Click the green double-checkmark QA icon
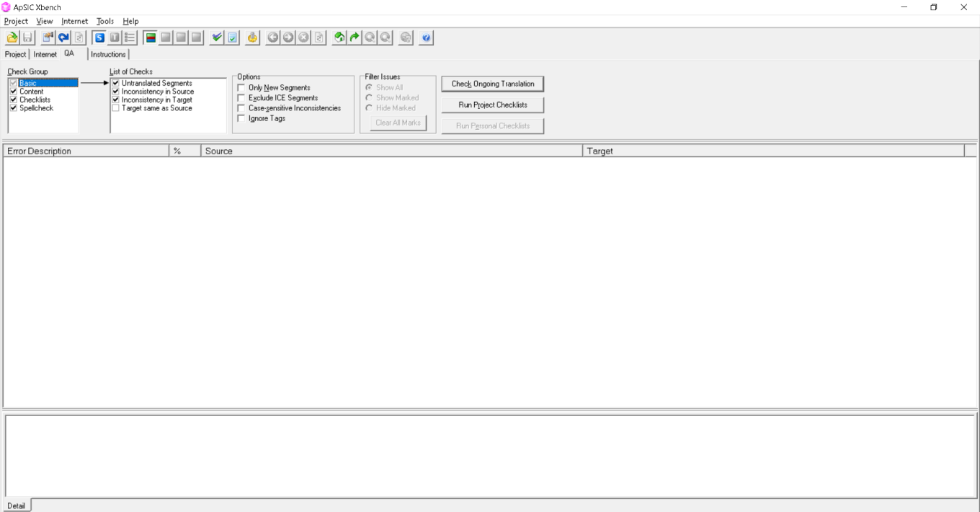This screenshot has width=980, height=512. [x=217, y=37]
